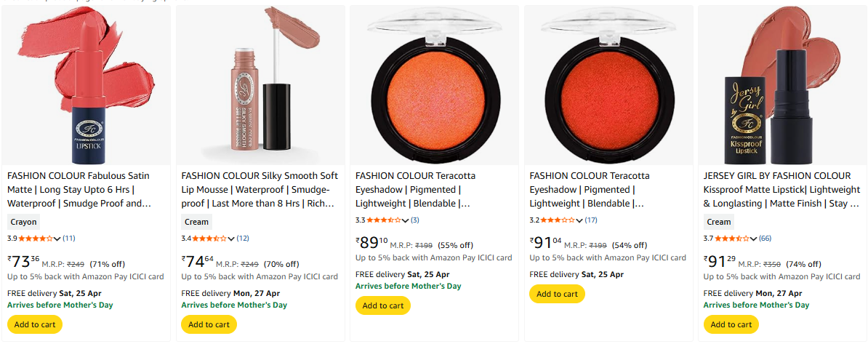View the 17 reviews for Teracotta Eyeshadow
This screenshot has height=344, width=868.
(591, 220)
